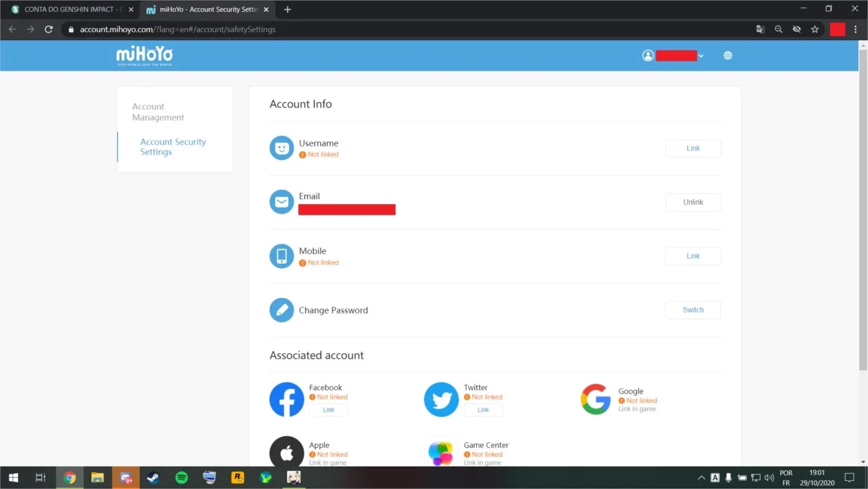Select Account Security Settings in the sidebar

(173, 147)
